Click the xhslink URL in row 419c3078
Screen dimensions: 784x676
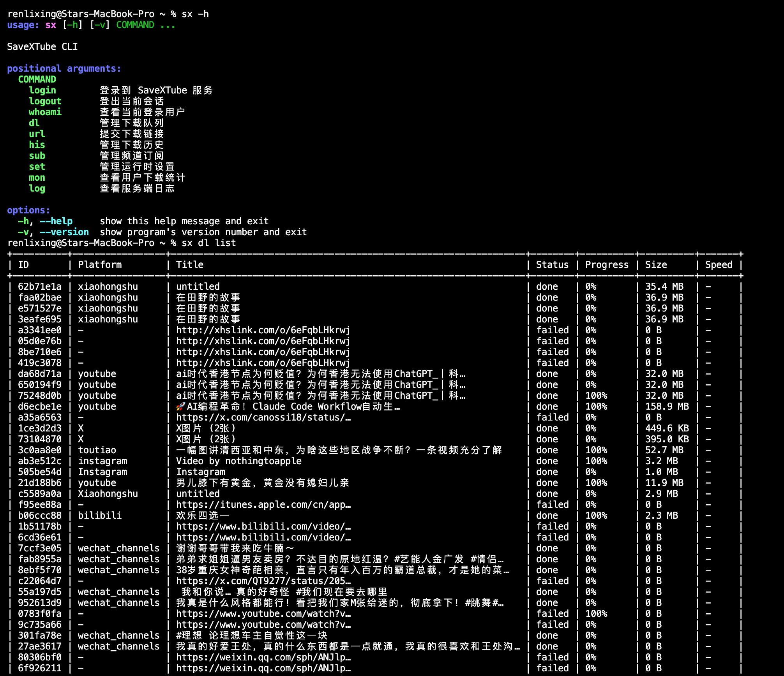click(x=263, y=363)
